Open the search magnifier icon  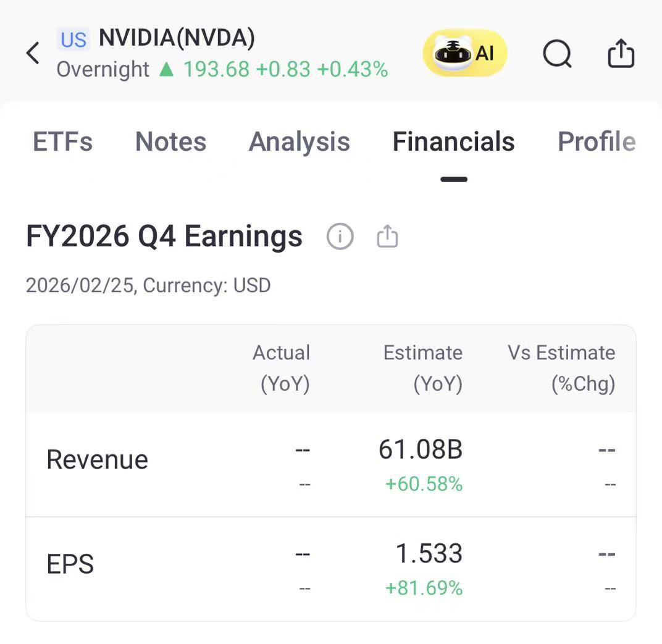(x=557, y=54)
